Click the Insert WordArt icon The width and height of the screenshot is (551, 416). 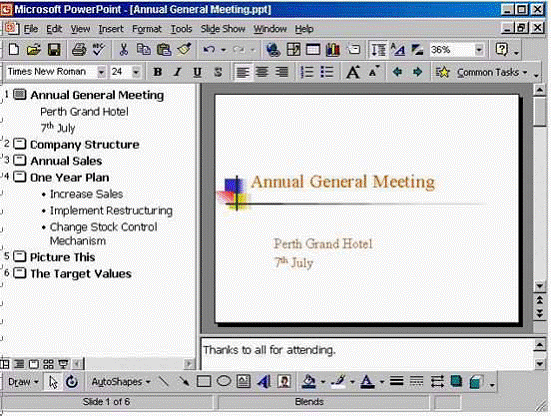coord(264,382)
